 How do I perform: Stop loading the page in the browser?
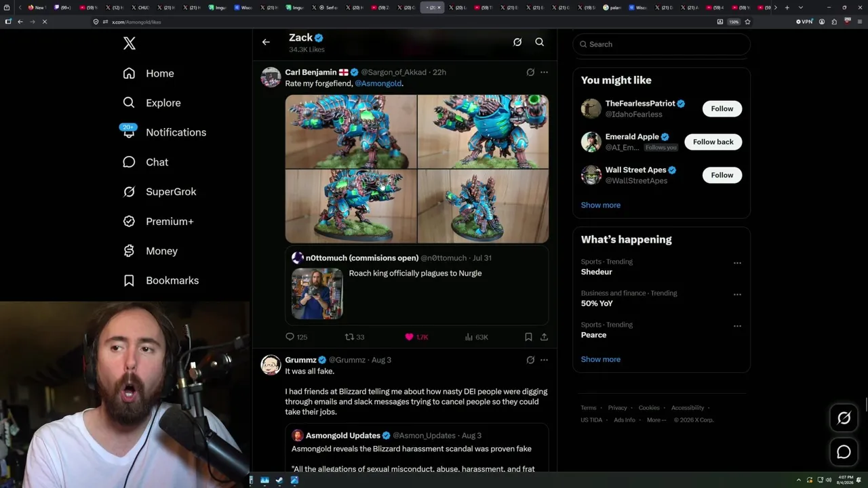(x=44, y=22)
